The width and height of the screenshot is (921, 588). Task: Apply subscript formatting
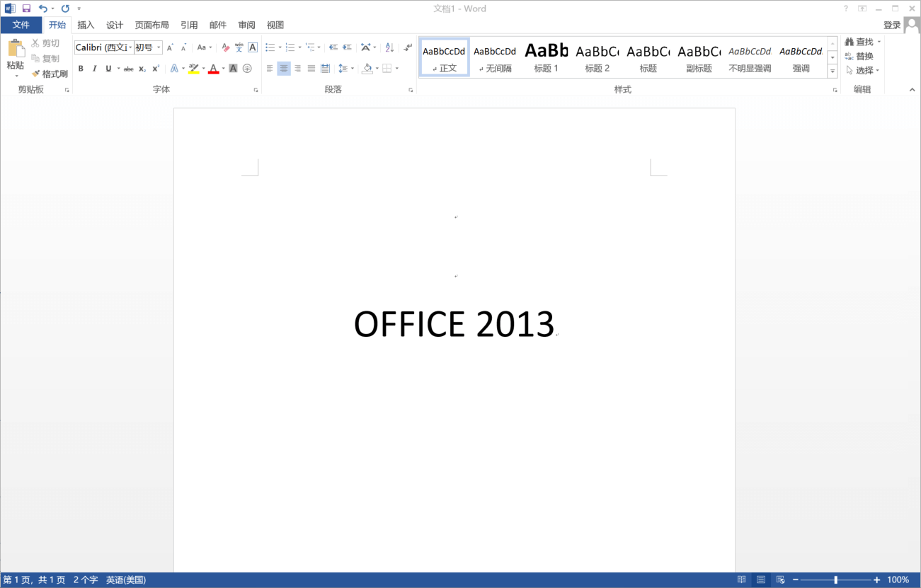click(142, 69)
